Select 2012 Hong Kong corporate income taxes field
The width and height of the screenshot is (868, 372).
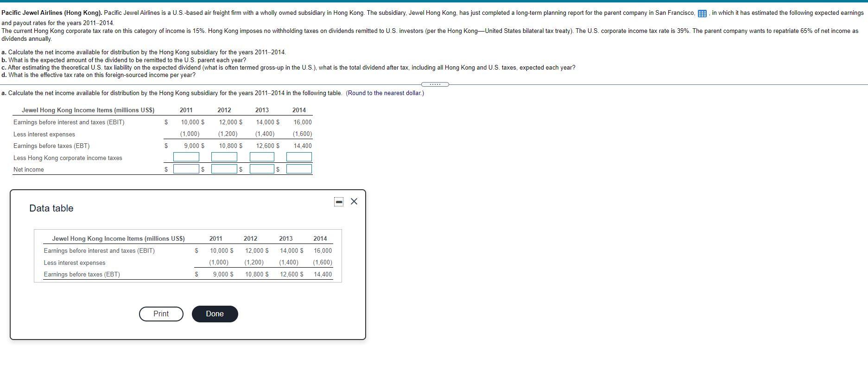224,157
